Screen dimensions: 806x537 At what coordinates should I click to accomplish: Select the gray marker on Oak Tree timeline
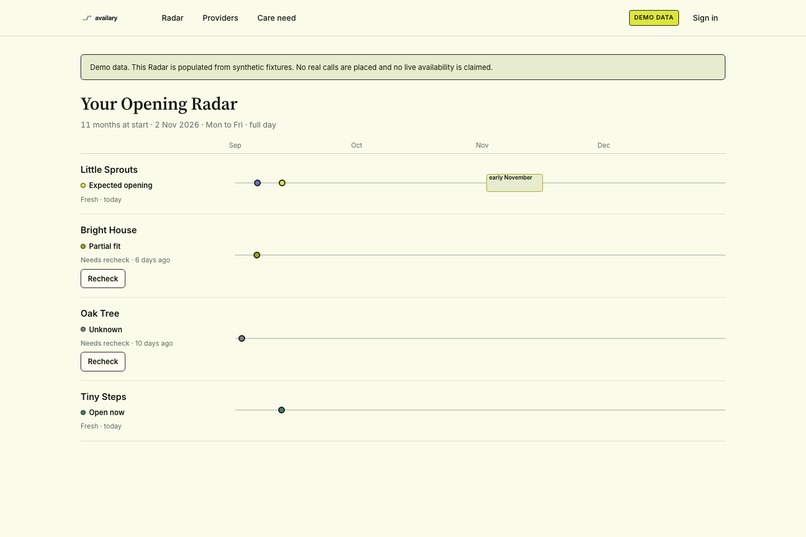[242, 338]
